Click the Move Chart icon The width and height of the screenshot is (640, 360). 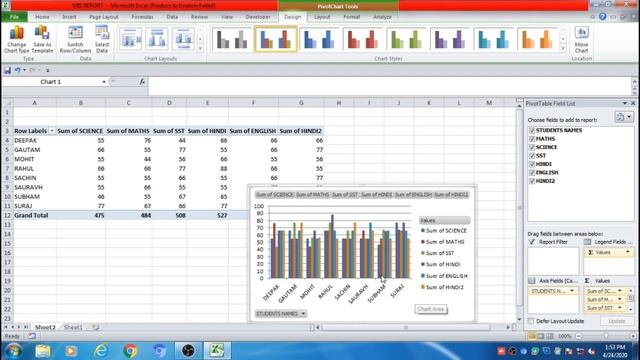(581, 39)
